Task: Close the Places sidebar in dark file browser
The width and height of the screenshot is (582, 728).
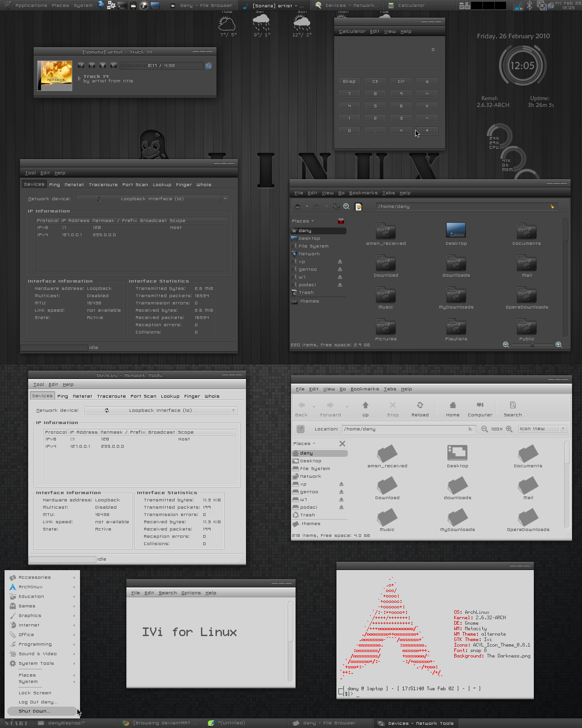Action: tap(341, 221)
